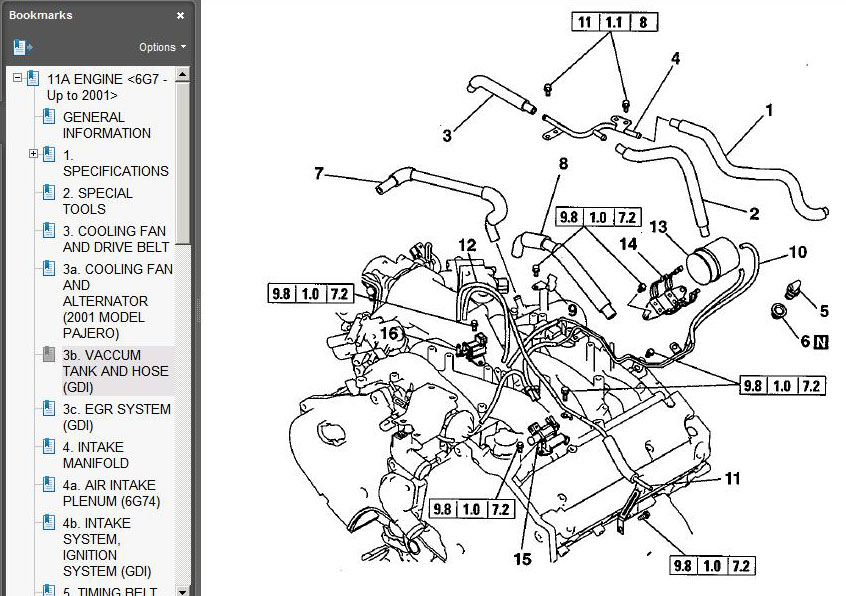The height and width of the screenshot is (596, 846).
Task: Click the grey bookmark icon beside 3b. VACCUM TANK
Action: [x=48, y=355]
